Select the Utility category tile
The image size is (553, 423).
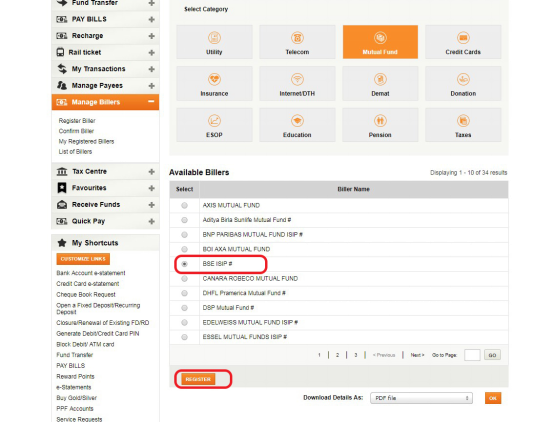[x=214, y=42]
